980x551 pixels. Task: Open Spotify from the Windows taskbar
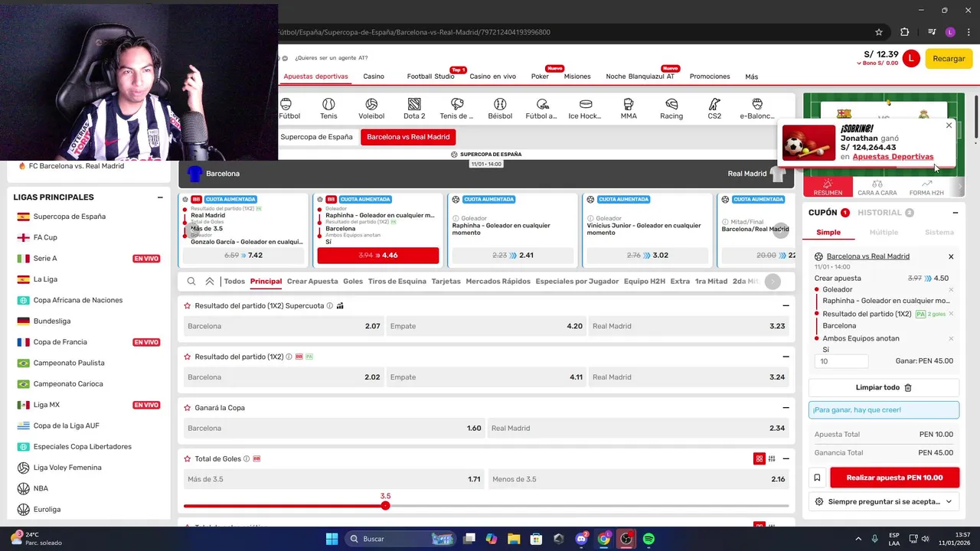point(648,539)
